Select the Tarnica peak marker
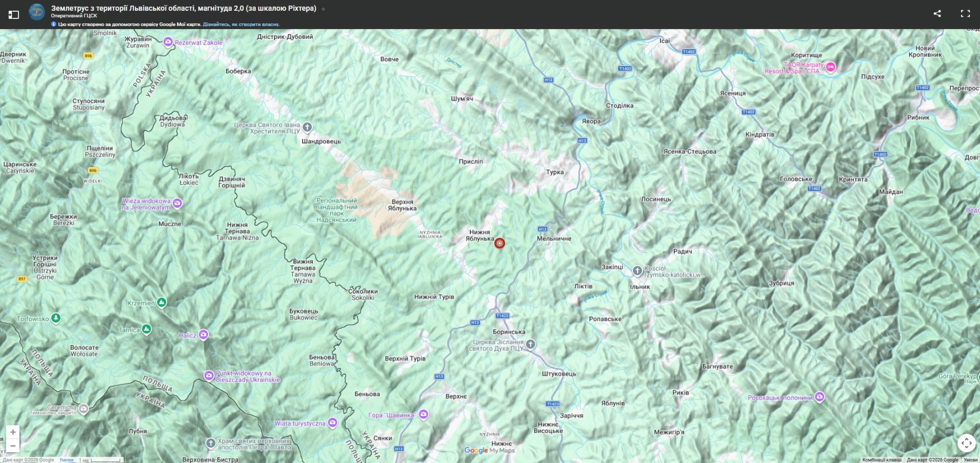This screenshot has width=980, height=463. click(x=146, y=329)
